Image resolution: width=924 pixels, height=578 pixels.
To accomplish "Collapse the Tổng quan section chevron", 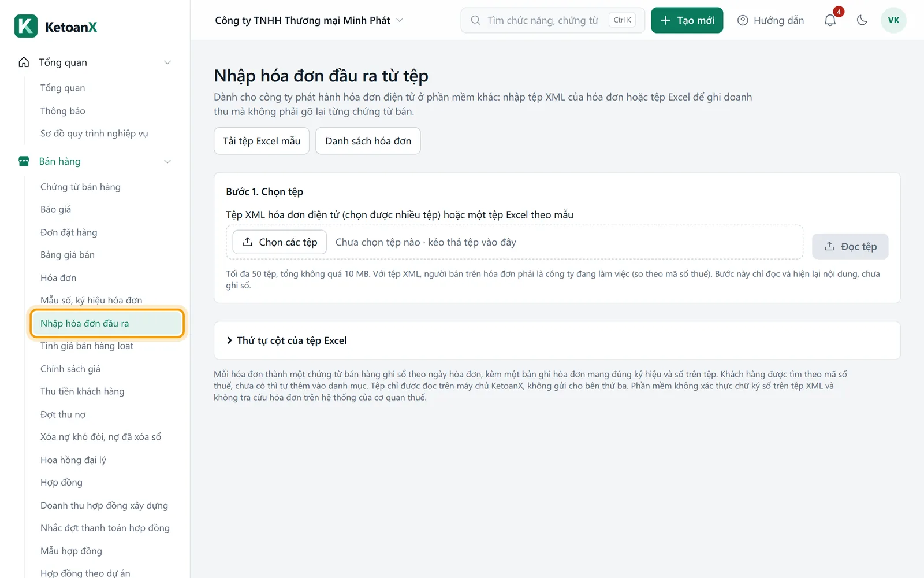I will 167,62.
